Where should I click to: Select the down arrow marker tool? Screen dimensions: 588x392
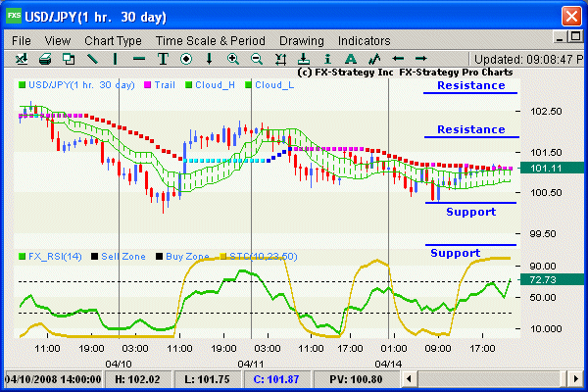point(210,59)
